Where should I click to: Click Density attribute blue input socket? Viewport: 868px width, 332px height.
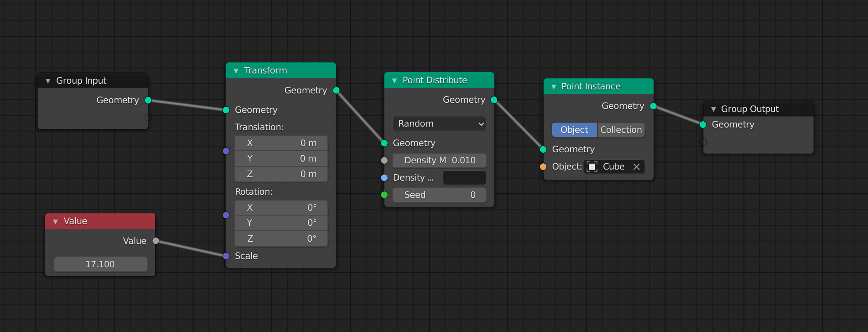384,178
